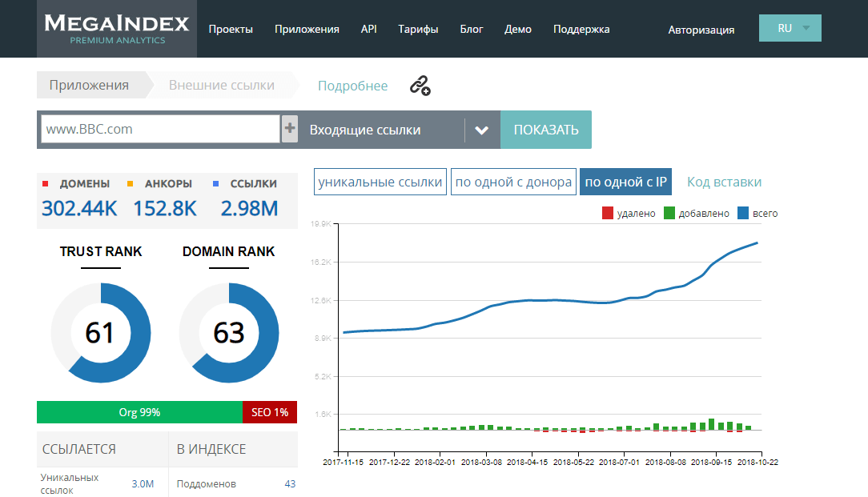Open the Тарифы pricing page
This screenshot has height=497, width=868.
tap(418, 30)
